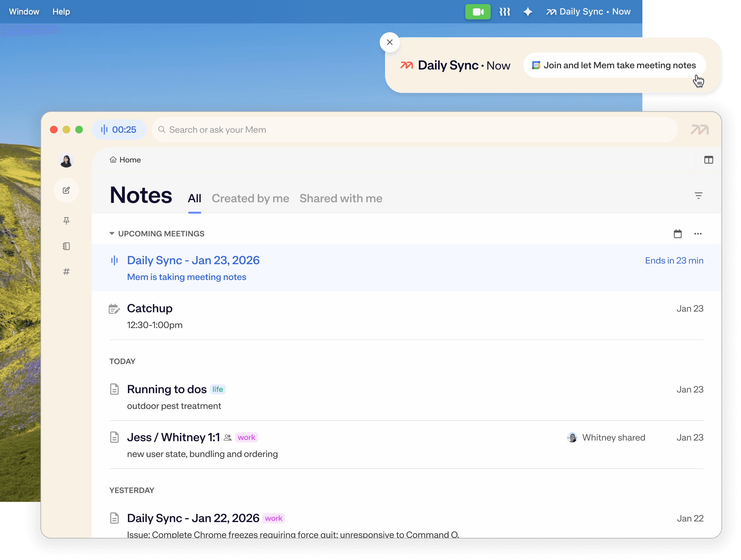Open tags via hashtag sidebar icon
This screenshot has height=560, width=741.
click(66, 272)
